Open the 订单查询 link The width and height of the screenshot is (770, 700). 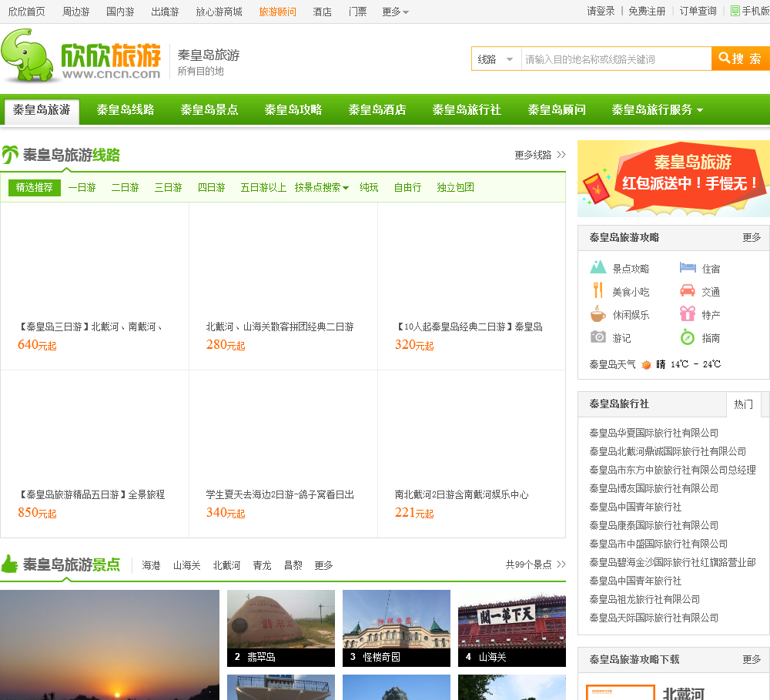click(x=698, y=12)
